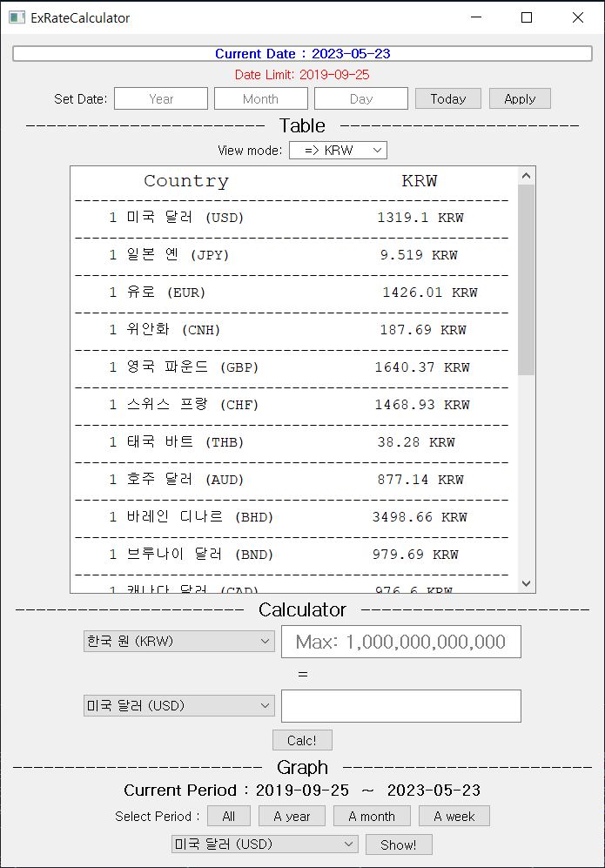Click the table vertical scrollbar thumb
Image resolution: width=605 pixels, height=868 pixels.
[x=527, y=280]
